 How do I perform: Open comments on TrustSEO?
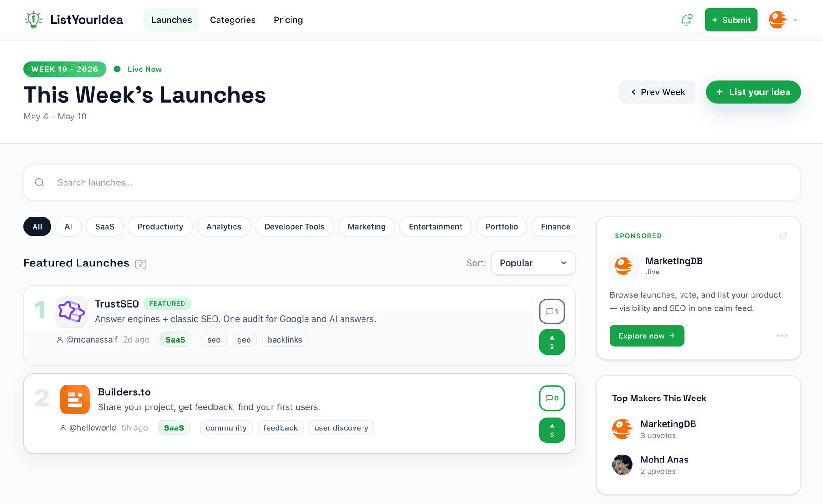552,311
